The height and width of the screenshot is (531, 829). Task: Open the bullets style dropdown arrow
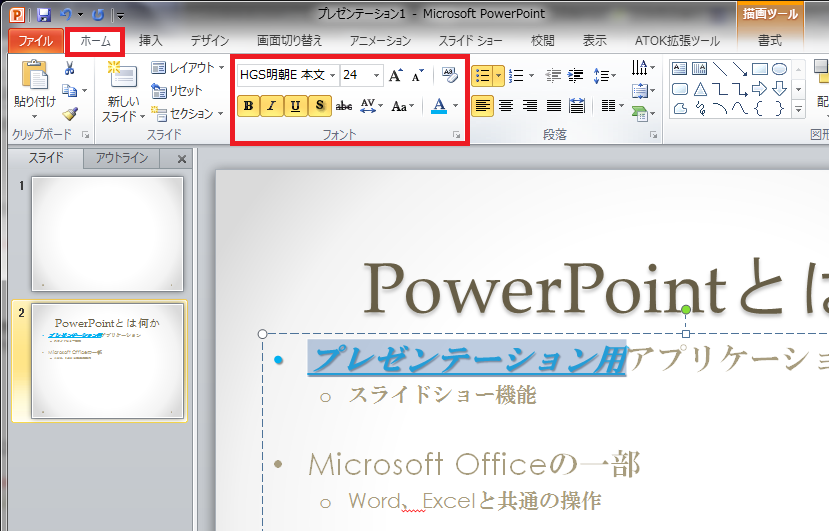[x=499, y=76]
